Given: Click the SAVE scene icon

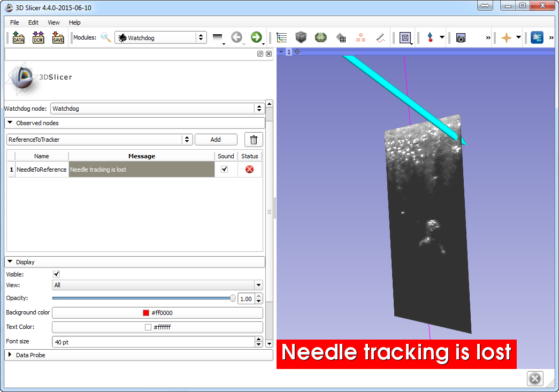Looking at the screenshot, I should click(58, 37).
